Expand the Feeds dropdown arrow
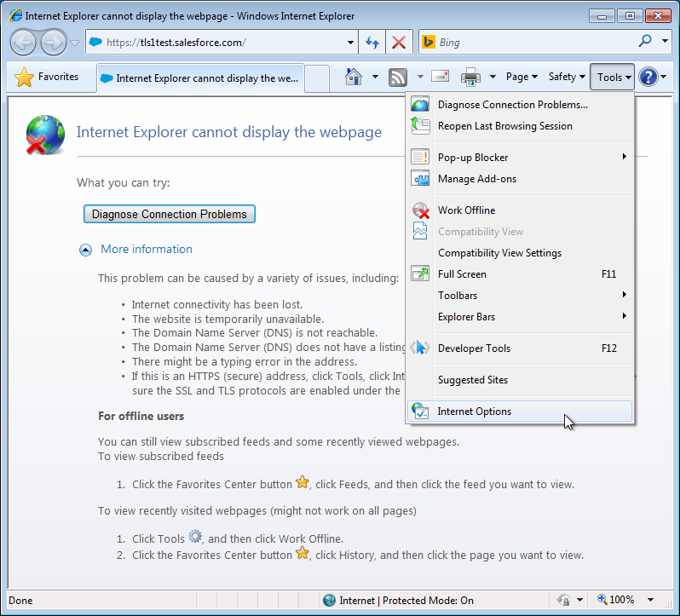 click(x=420, y=78)
